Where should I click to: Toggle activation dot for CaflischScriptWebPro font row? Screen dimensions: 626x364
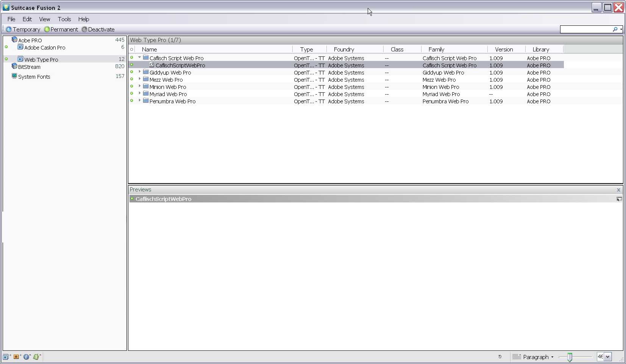click(x=132, y=65)
